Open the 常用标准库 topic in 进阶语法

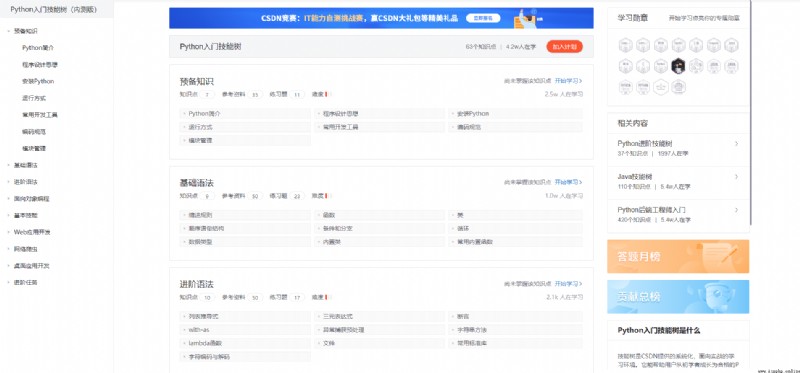(515, 343)
